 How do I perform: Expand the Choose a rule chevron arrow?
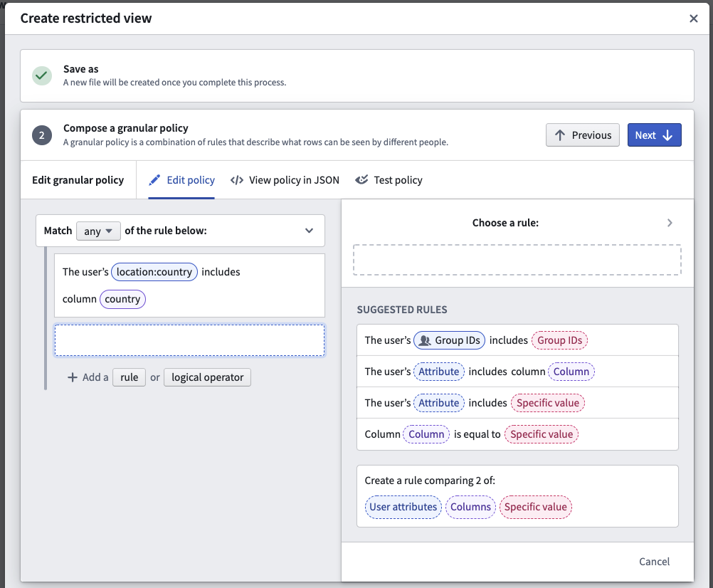pos(670,223)
